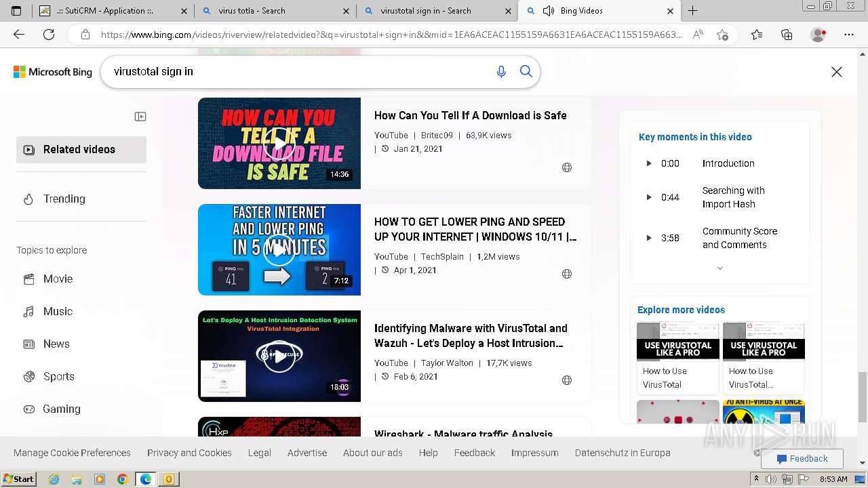Screen dimensions: 868x488
Task: Launch Internet Explorer from taskbar
Action: click(x=54, y=479)
